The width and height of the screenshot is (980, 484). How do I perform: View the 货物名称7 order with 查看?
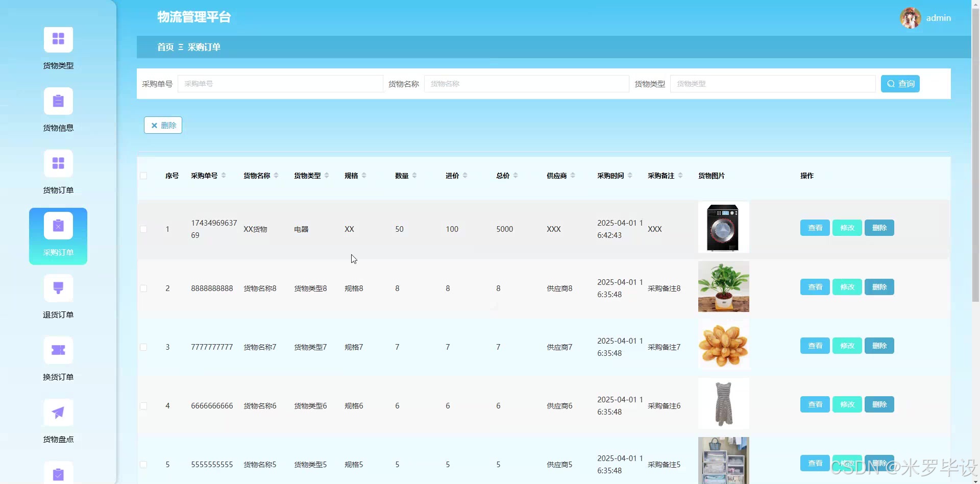tap(815, 346)
